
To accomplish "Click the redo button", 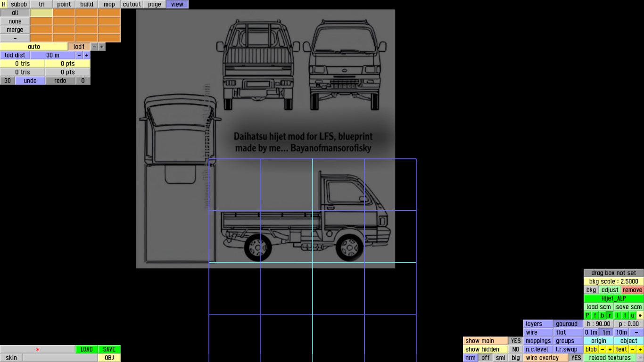I will point(60,81).
